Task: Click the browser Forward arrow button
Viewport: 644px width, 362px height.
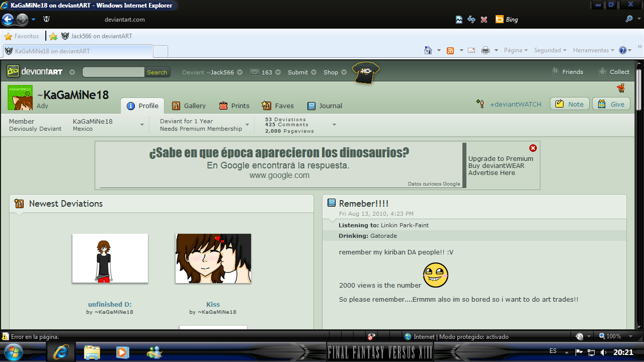Action: click(22, 20)
